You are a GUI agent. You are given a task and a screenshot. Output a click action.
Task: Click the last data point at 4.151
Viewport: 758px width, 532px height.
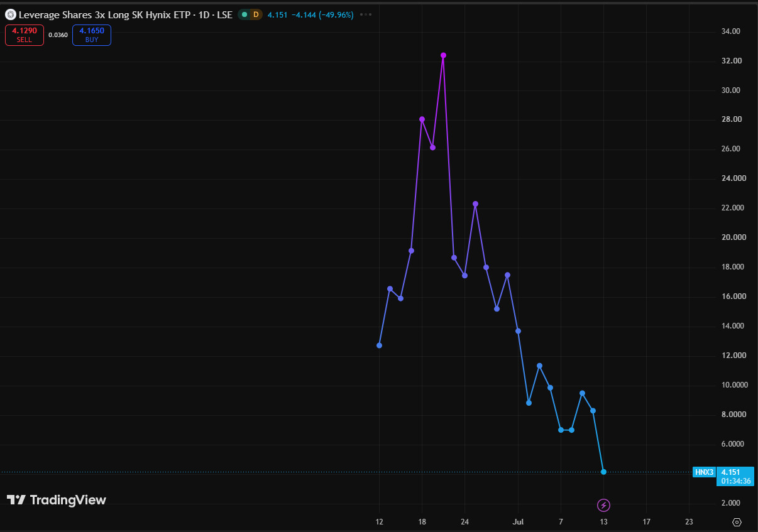(x=603, y=472)
